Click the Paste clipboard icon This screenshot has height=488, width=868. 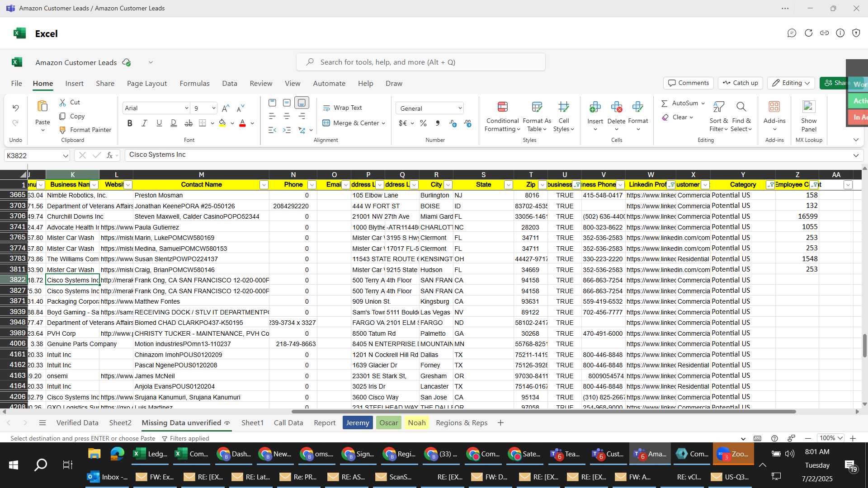pyautogui.click(x=42, y=107)
